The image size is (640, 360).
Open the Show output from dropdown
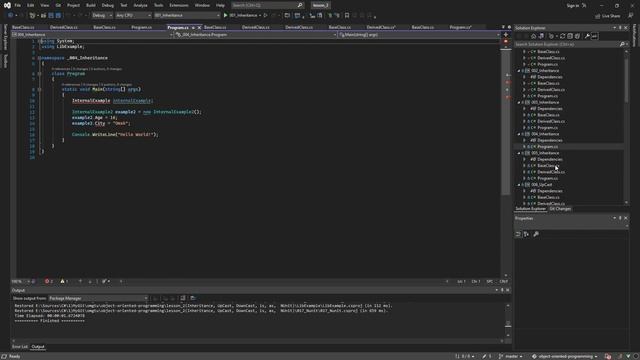[98, 298]
